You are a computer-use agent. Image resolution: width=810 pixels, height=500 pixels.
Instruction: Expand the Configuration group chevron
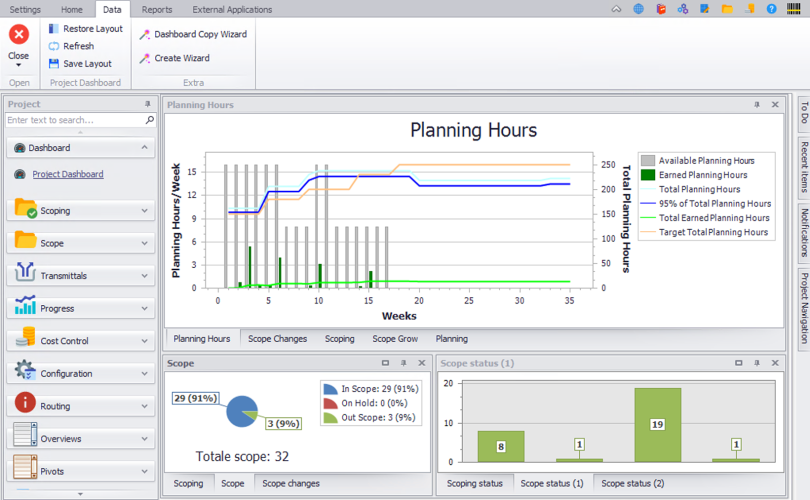(145, 374)
